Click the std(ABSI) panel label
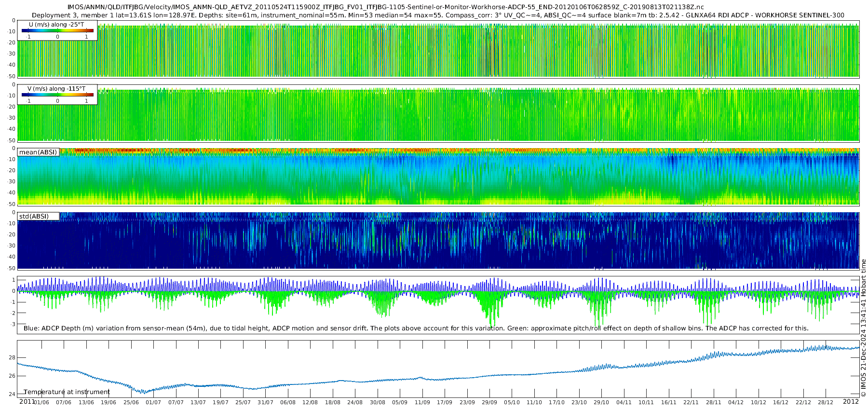The width and height of the screenshot is (868, 410). (x=34, y=217)
